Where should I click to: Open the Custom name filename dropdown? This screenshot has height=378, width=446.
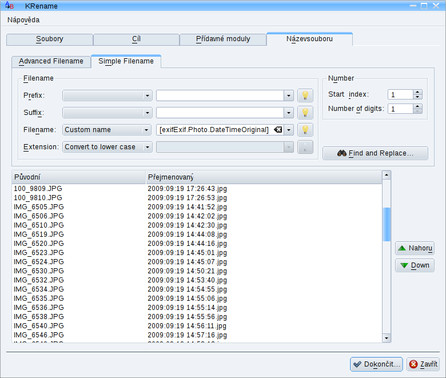(x=107, y=130)
